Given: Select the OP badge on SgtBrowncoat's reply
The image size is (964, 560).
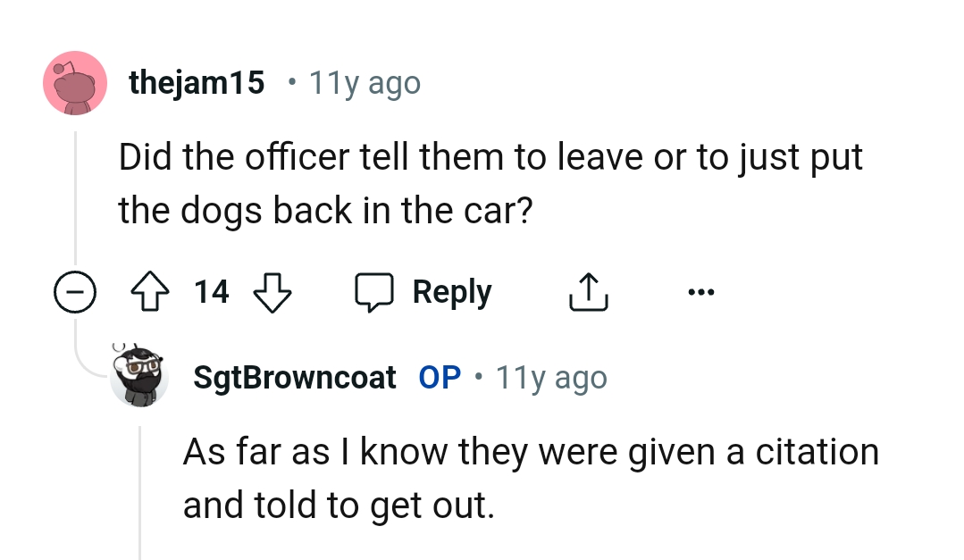Looking at the screenshot, I should 438,377.
